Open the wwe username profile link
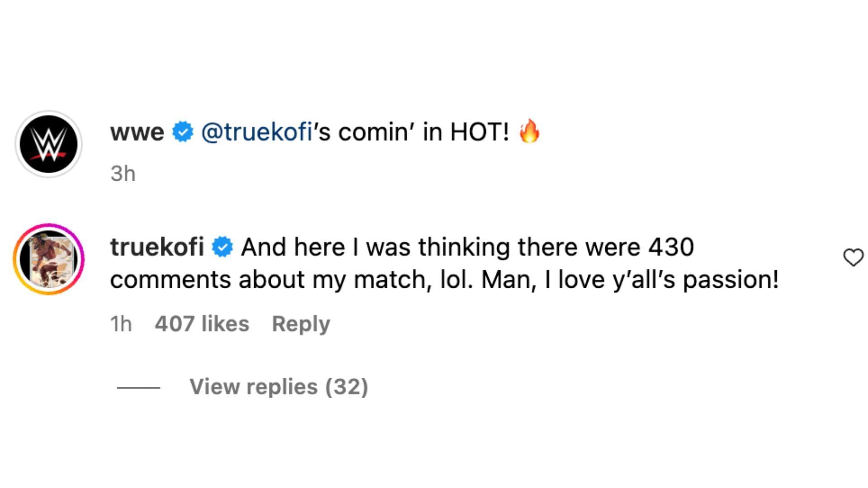 137,132
